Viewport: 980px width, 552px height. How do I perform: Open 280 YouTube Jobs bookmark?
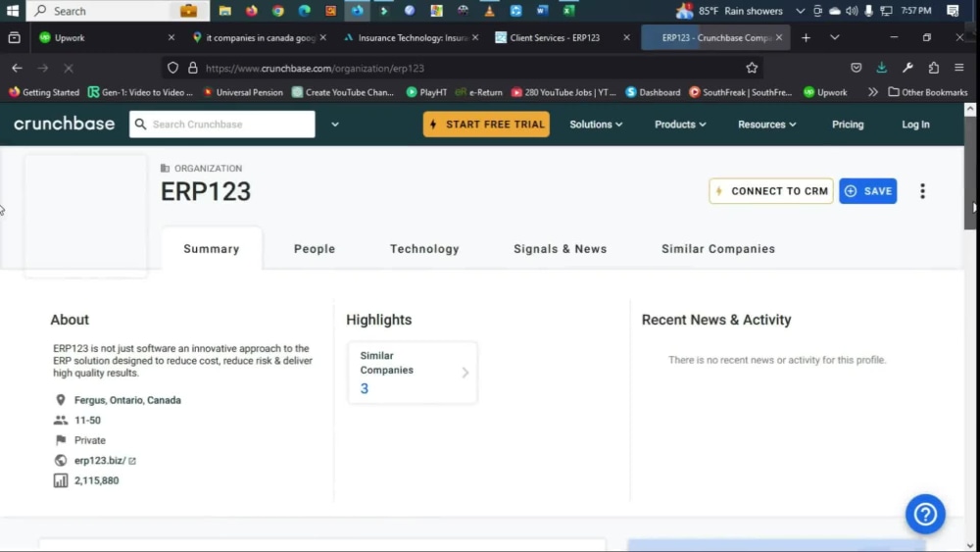coord(563,92)
